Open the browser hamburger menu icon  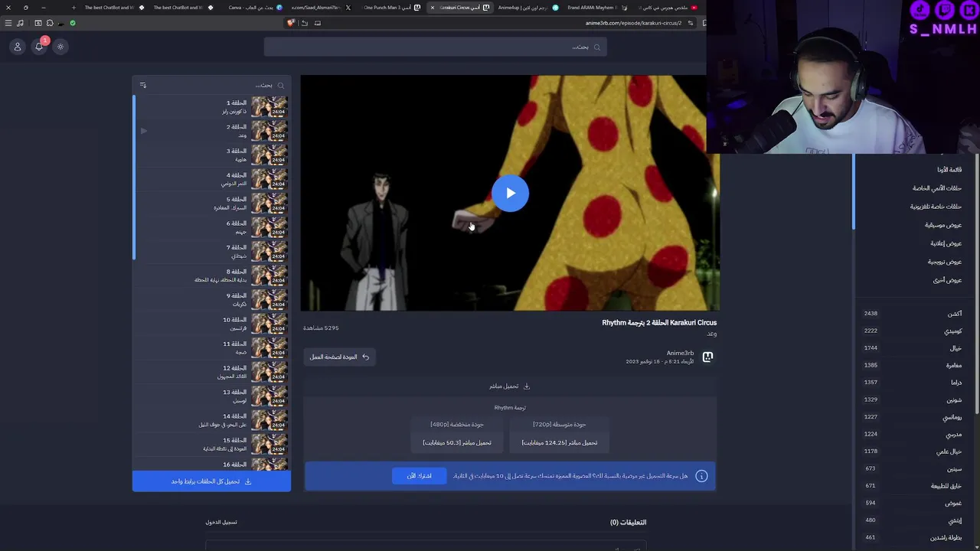[8, 23]
